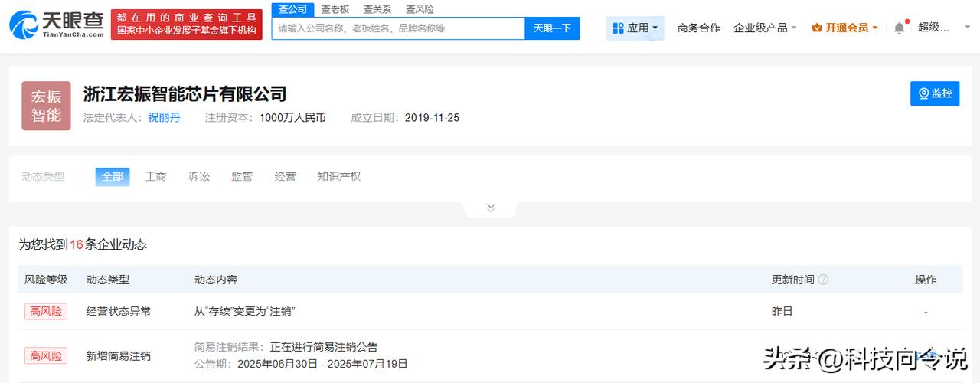
Task: Select the 诉讼 filter
Action: click(199, 176)
